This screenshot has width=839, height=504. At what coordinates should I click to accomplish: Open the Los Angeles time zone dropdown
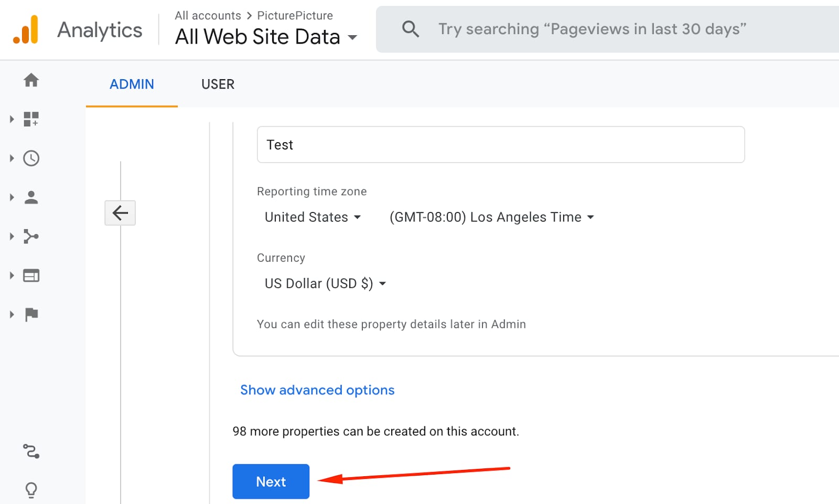[490, 217]
